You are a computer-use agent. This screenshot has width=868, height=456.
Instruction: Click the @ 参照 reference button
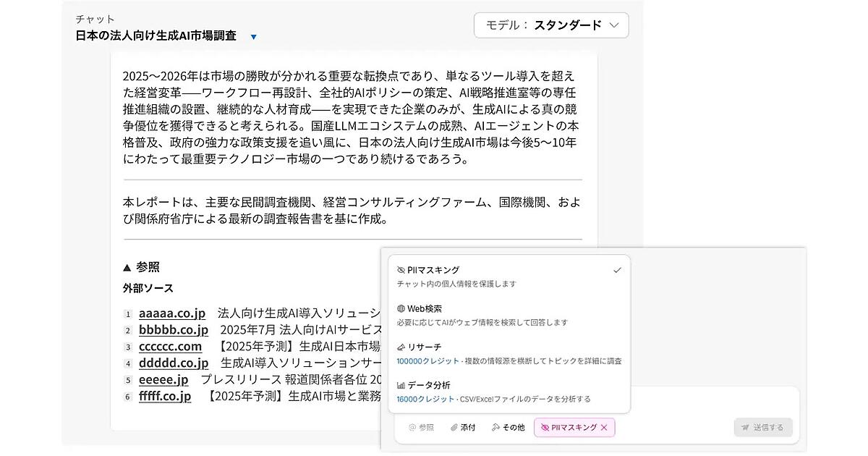[421, 428]
